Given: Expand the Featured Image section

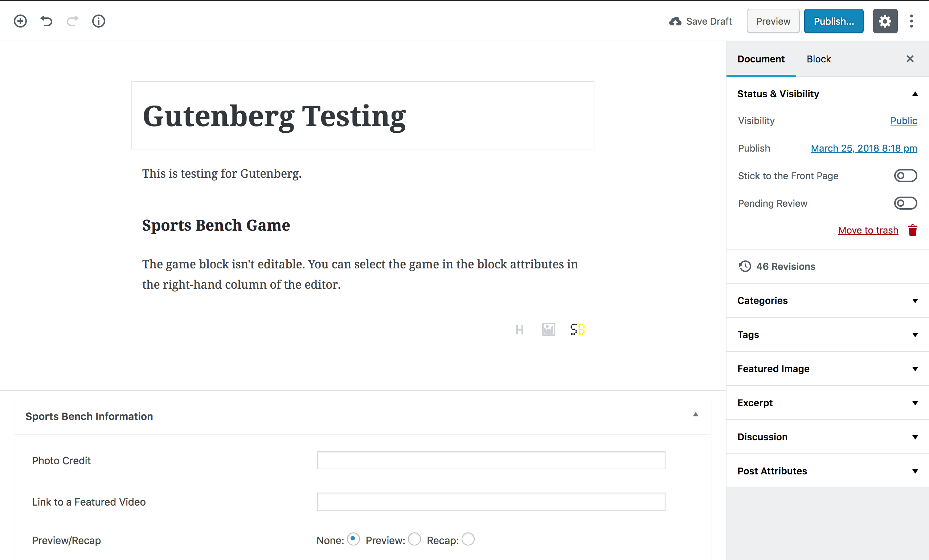Looking at the screenshot, I should click(x=827, y=368).
